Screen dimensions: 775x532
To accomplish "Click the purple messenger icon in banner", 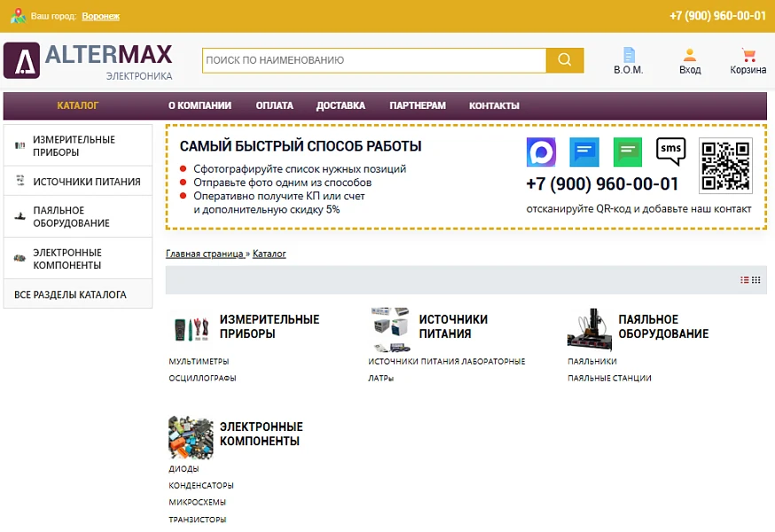I will 541,153.
